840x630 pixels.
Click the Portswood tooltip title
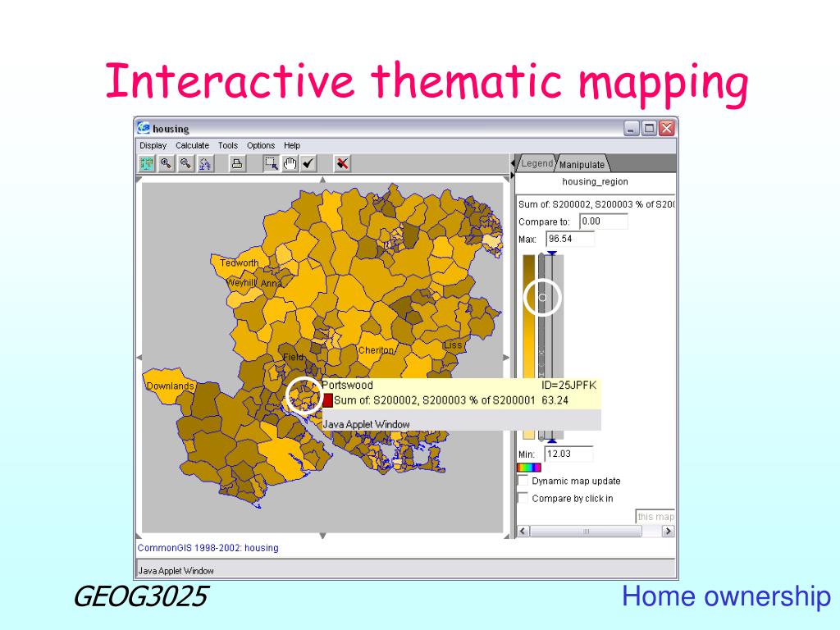[347, 385]
